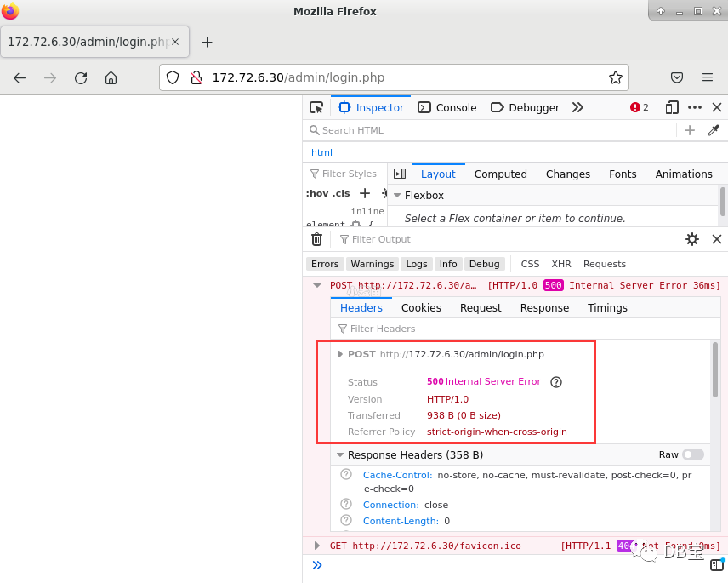Learn more about Cache-Control header
The width and height of the screenshot is (728, 583).
[x=346, y=474]
